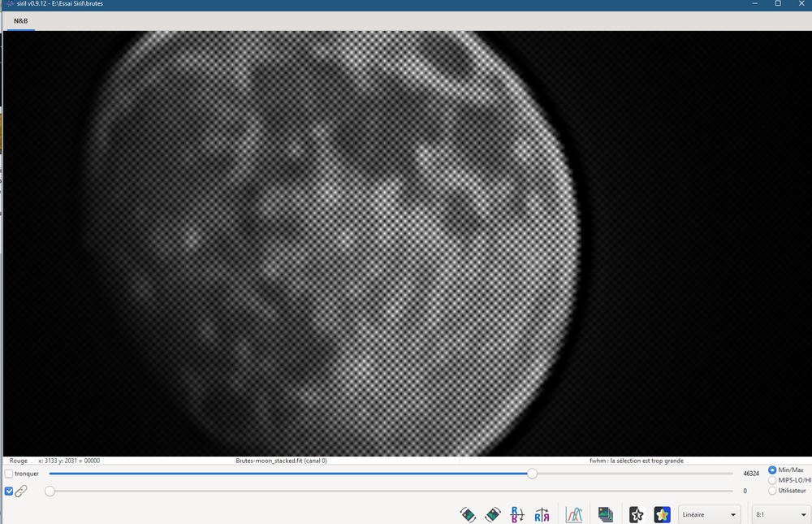This screenshot has width=812, height=524.
Task: Rotate image 90° counterclockwise icon
Action: 468,515
